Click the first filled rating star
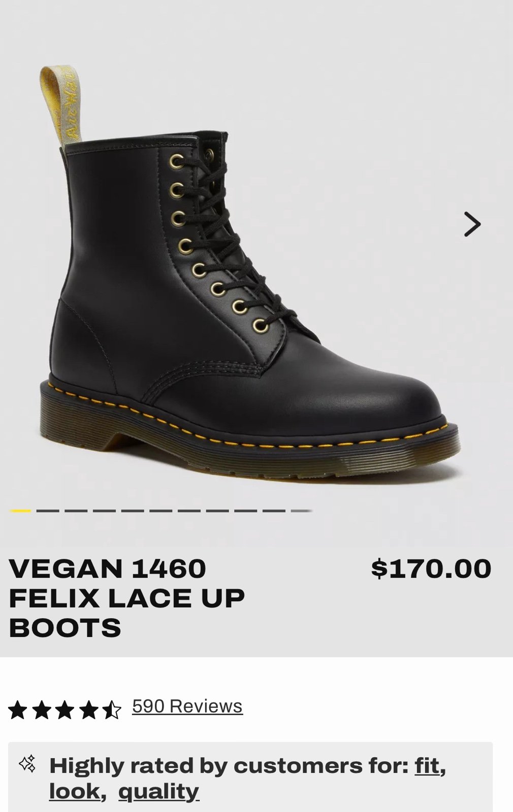Image resolution: width=513 pixels, height=812 pixels. point(18,709)
